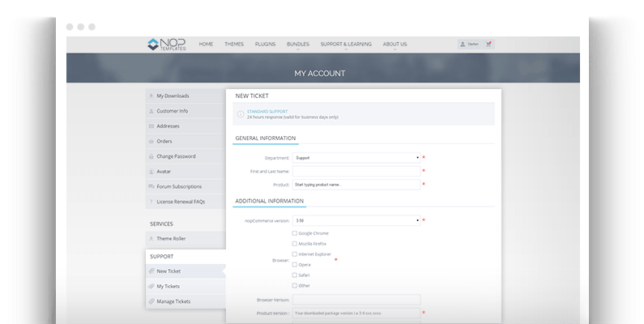The width and height of the screenshot is (644, 324).
Task: Click the Manage Tickets tag icon
Action: [151, 301]
